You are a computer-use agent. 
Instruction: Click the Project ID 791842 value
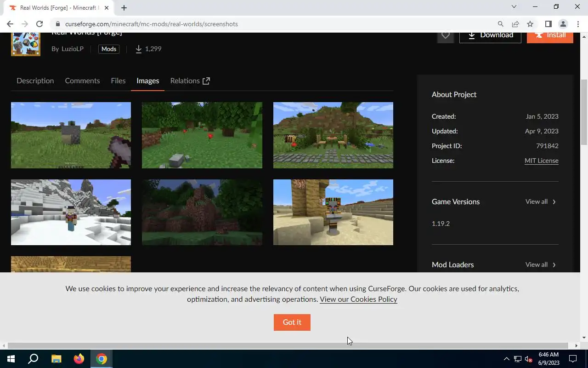click(547, 146)
